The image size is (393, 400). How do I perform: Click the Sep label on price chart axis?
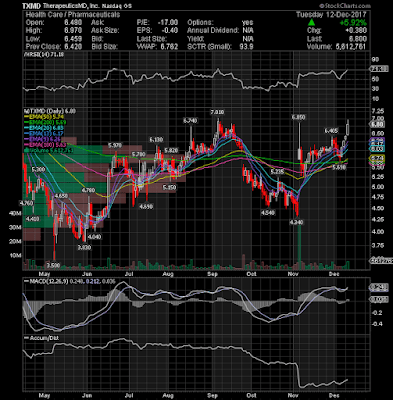click(212, 274)
